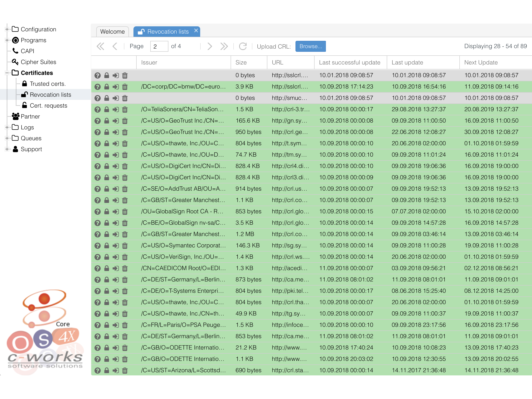Expand the Queues tree node
Viewport: 532px width, 399px height.
click(x=7, y=138)
